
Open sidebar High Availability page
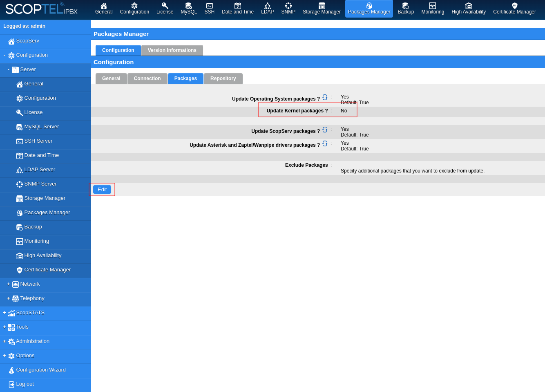[42, 255]
